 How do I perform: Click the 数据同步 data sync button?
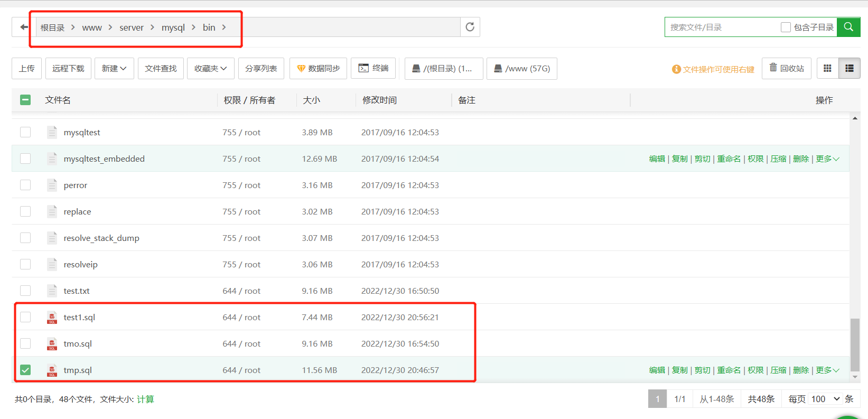pyautogui.click(x=318, y=69)
